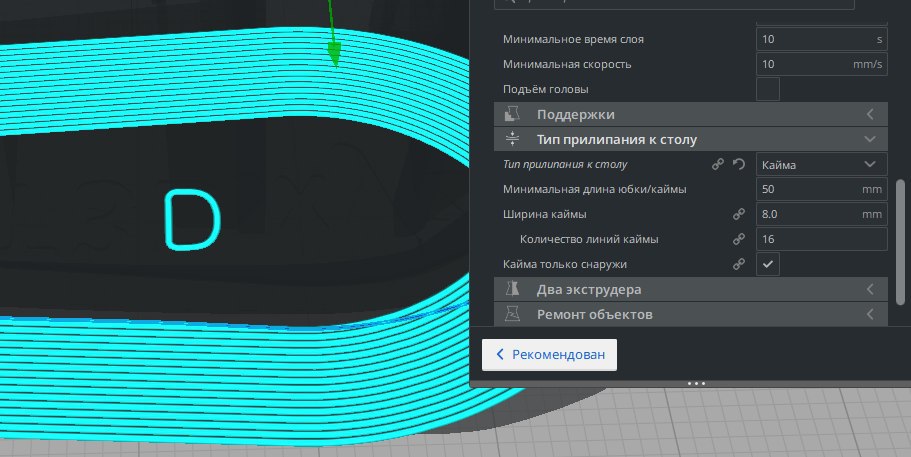
Task: Edit the Минимальная скорость value field
Action: point(822,64)
